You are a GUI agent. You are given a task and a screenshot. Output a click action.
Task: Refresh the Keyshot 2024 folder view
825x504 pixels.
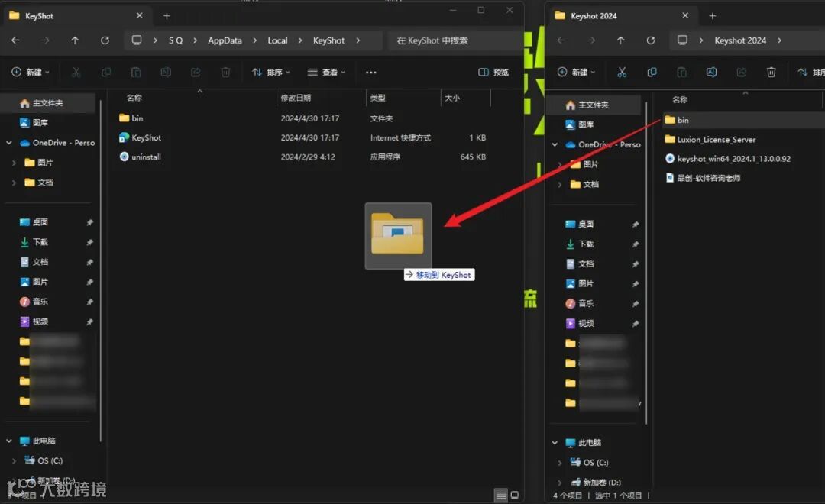tap(651, 40)
